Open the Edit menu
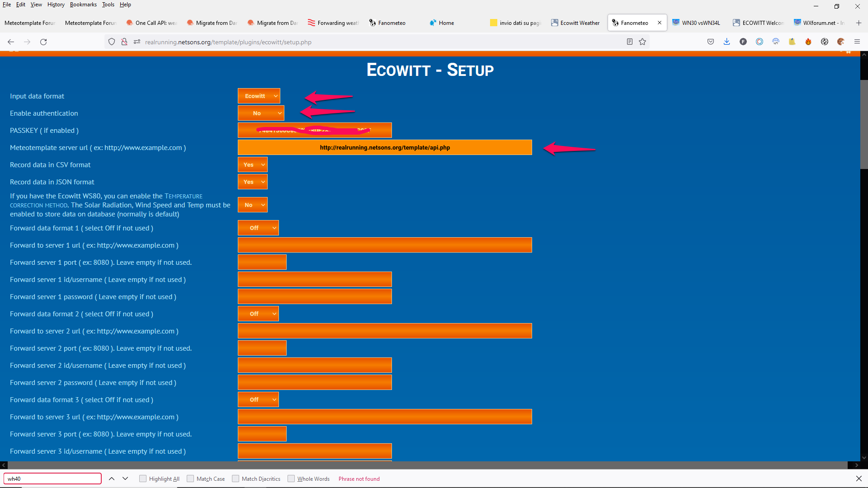Viewport: 868px width, 488px height. (21, 5)
